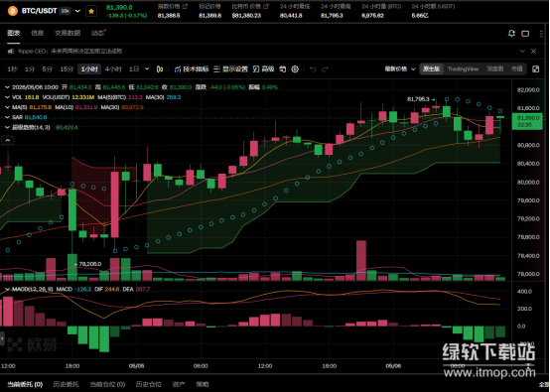The width and height of the screenshot is (550, 392).
Task: Click the fullscreen chart icon
Action: click(x=536, y=69)
